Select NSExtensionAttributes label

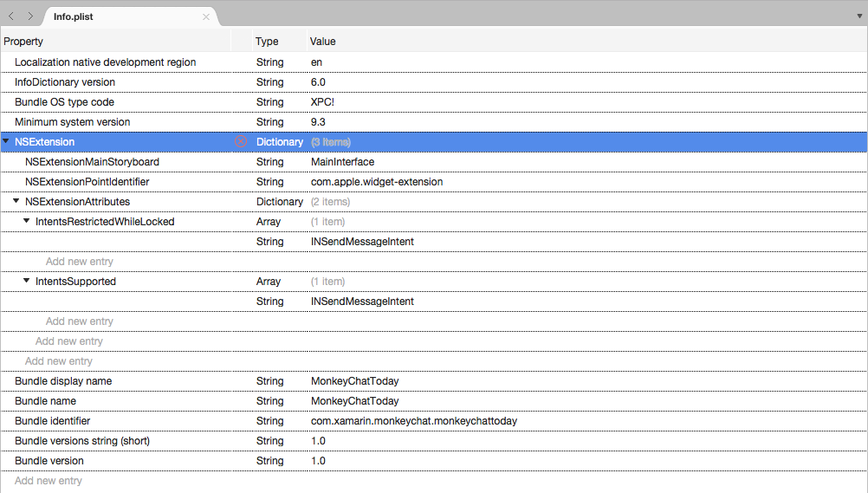77,202
